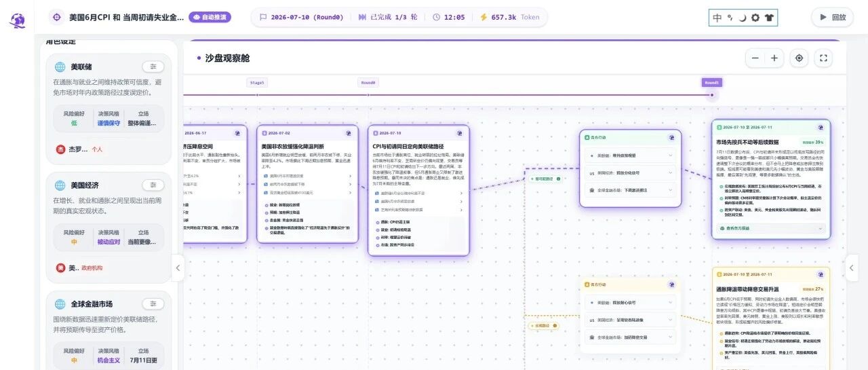868x370 pixels.
Task: Expand the 查看各方观益 section on the green outcome card
Action: pyautogui.click(x=771, y=229)
